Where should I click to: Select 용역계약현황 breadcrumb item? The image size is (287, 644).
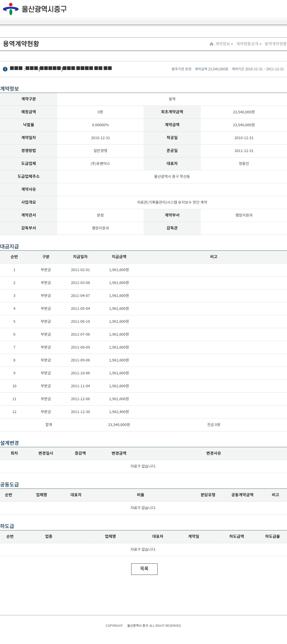click(x=275, y=44)
